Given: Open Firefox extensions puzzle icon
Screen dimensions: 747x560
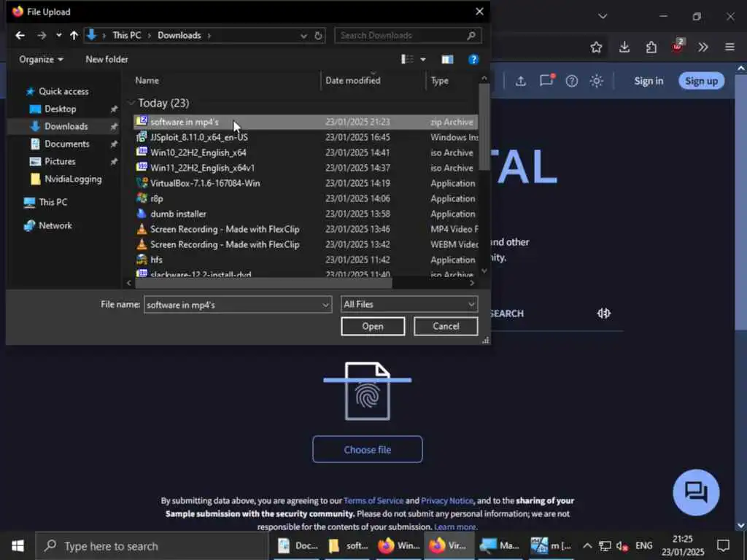Looking at the screenshot, I should 651,47.
